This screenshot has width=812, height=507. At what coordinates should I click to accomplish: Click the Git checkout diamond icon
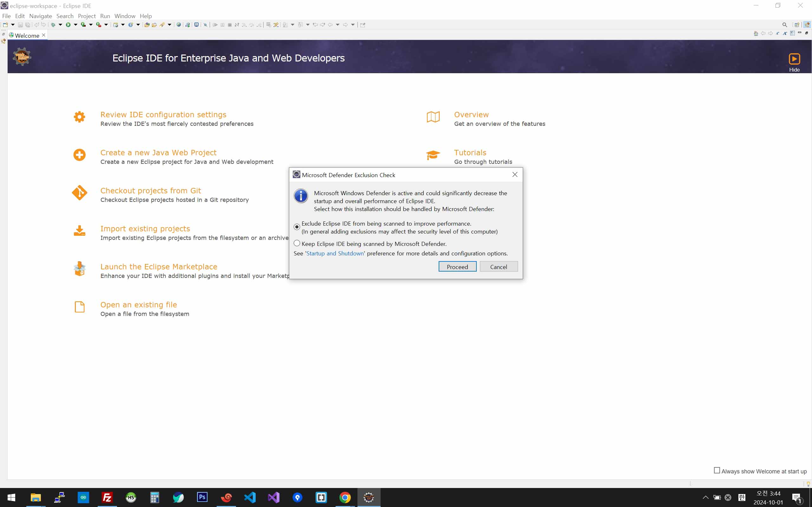pyautogui.click(x=80, y=193)
